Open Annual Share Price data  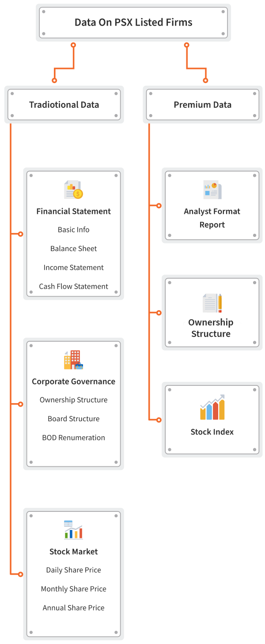73,608
